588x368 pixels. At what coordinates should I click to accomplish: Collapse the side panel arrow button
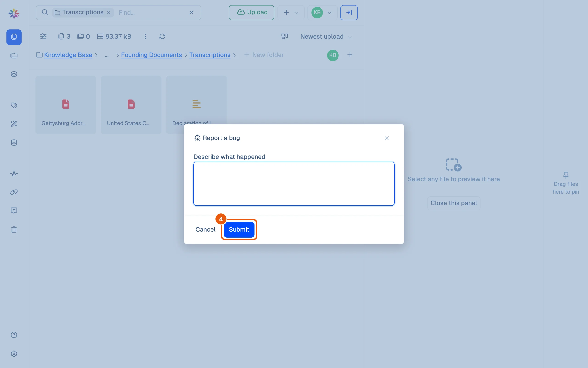[x=349, y=12]
